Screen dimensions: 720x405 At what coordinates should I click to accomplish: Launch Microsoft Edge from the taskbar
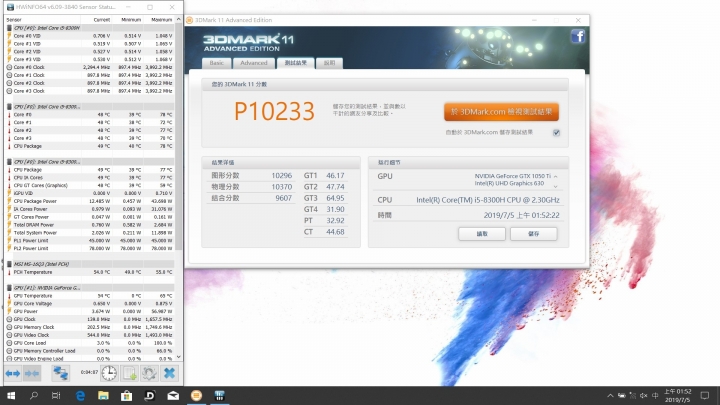(80, 395)
